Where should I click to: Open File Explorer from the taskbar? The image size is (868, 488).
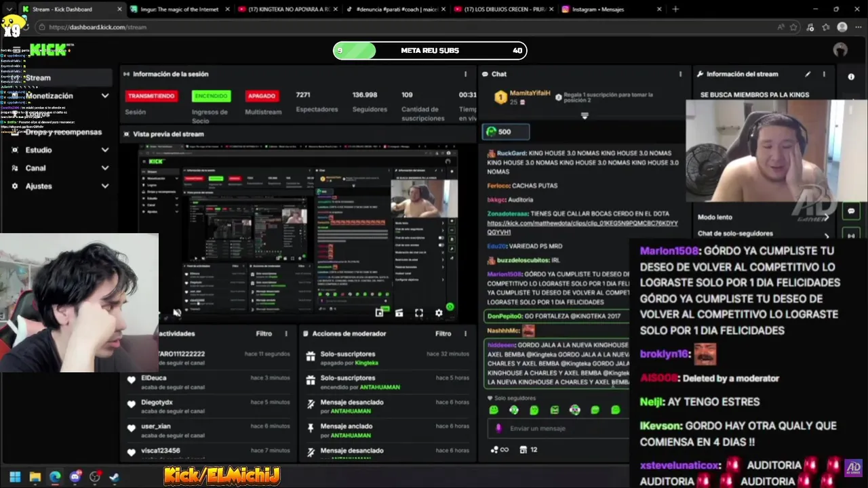coord(35,476)
